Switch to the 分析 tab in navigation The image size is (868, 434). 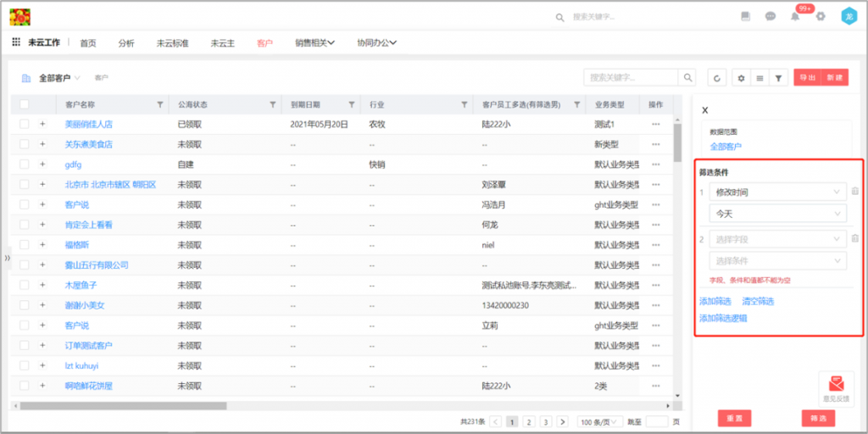(126, 43)
